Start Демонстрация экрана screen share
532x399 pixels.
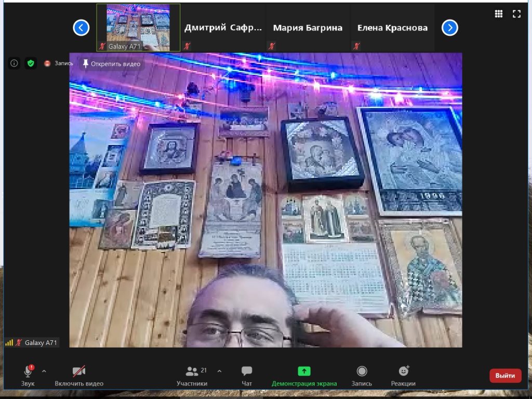pos(304,376)
